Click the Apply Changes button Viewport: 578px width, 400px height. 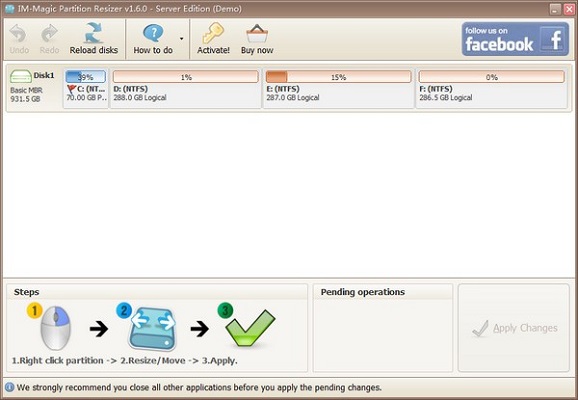tap(514, 328)
